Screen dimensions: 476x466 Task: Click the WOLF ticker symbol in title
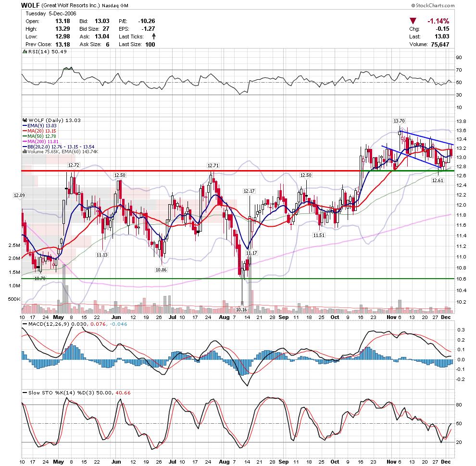tap(30, 5)
